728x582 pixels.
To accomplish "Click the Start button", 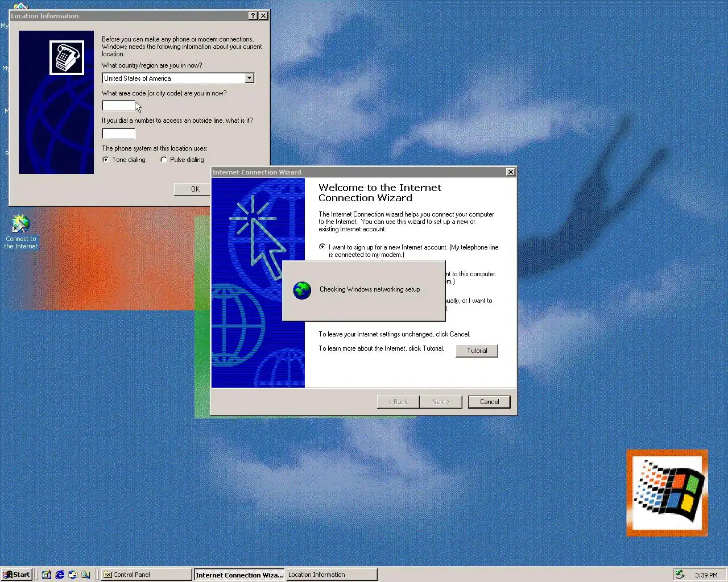I will pos(16,575).
